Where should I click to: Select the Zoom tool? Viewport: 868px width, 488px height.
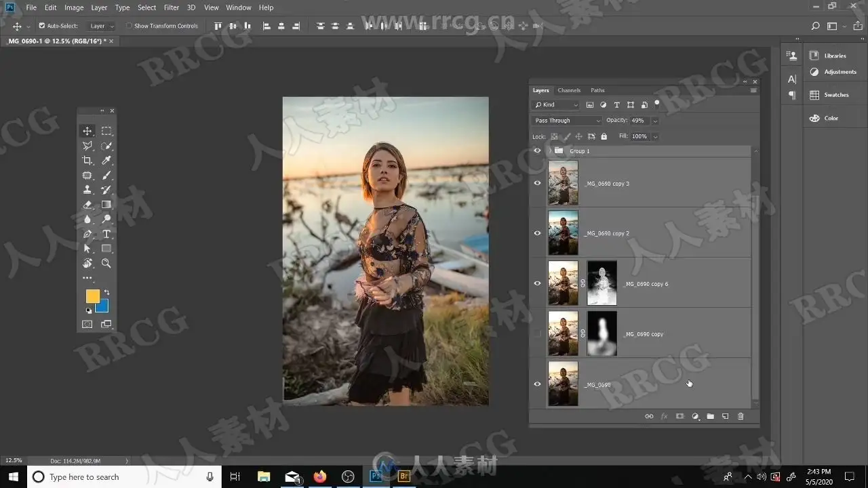point(106,264)
